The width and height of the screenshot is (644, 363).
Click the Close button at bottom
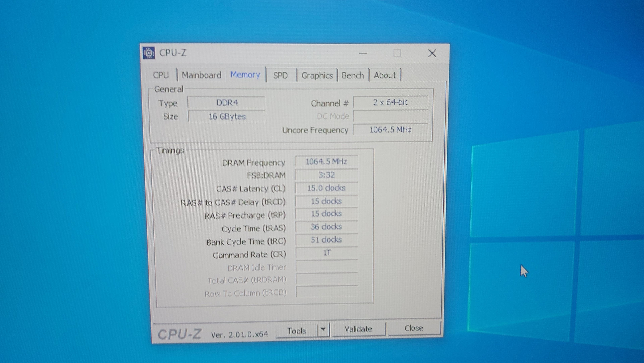click(414, 328)
